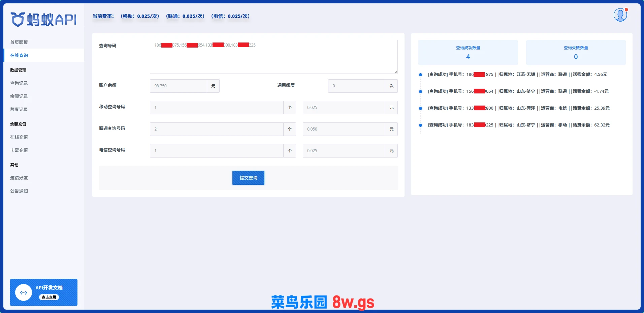
Task: Click up arrow beside 电信查询号码 field
Action: 290,151
